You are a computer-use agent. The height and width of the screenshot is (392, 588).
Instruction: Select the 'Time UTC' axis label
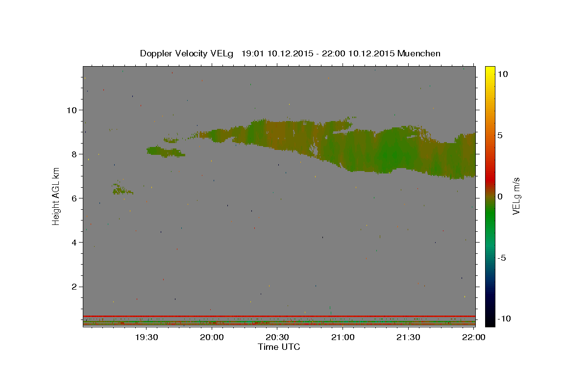pyautogui.click(x=279, y=347)
